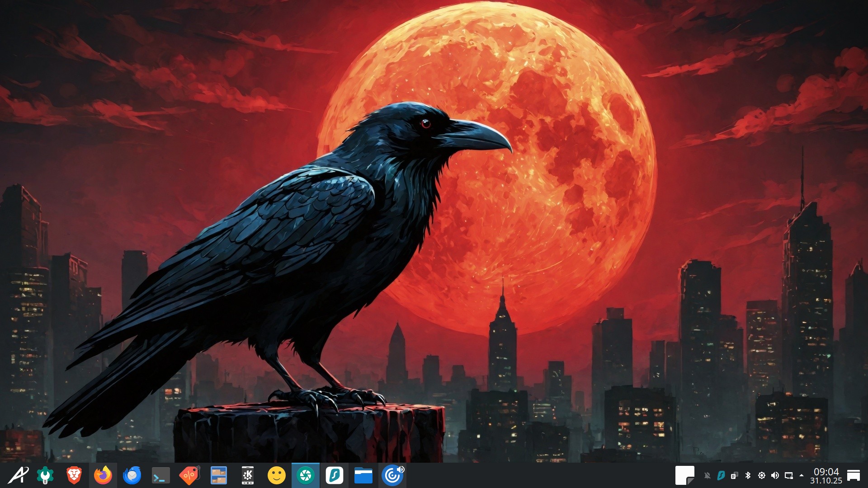Open Surfshark VPN from taskbar
The image size is (868, 488).
click(x=335, y=475)
